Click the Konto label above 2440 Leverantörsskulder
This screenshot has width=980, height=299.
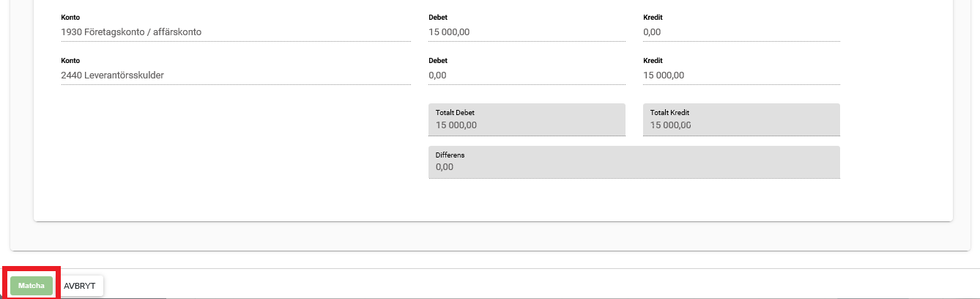(70, 61)
